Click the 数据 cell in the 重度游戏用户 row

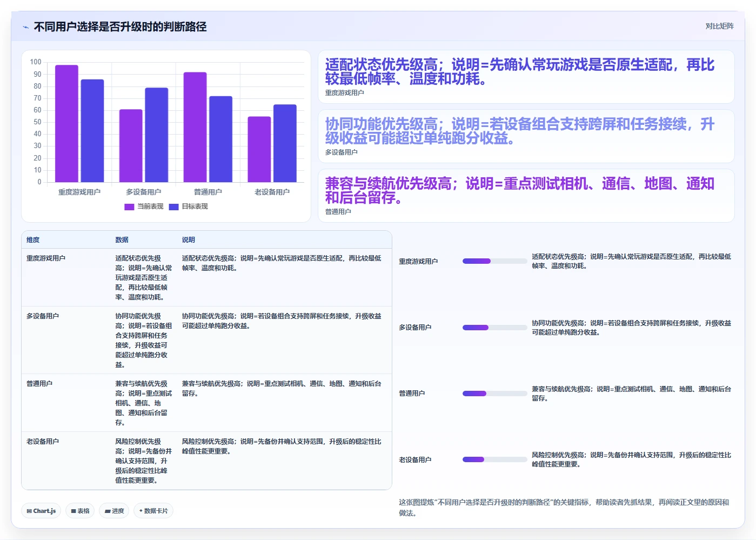coord(144,278)
